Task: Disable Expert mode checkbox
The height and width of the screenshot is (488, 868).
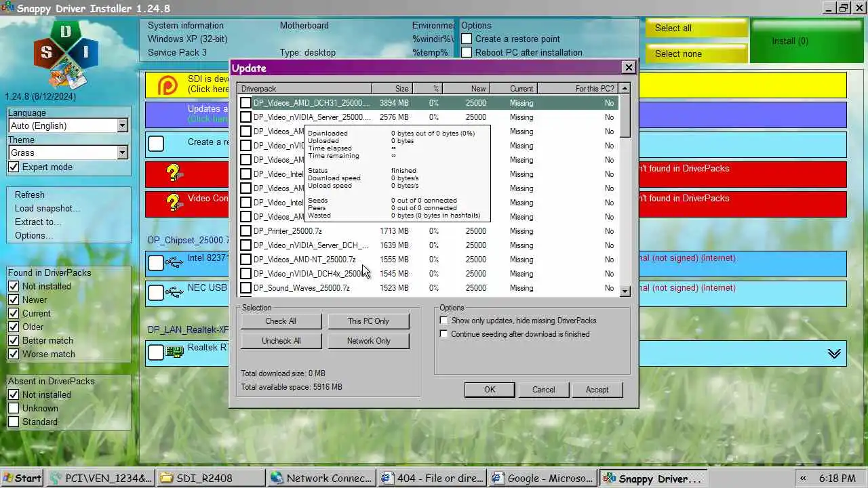Action: tap(14, 167)
